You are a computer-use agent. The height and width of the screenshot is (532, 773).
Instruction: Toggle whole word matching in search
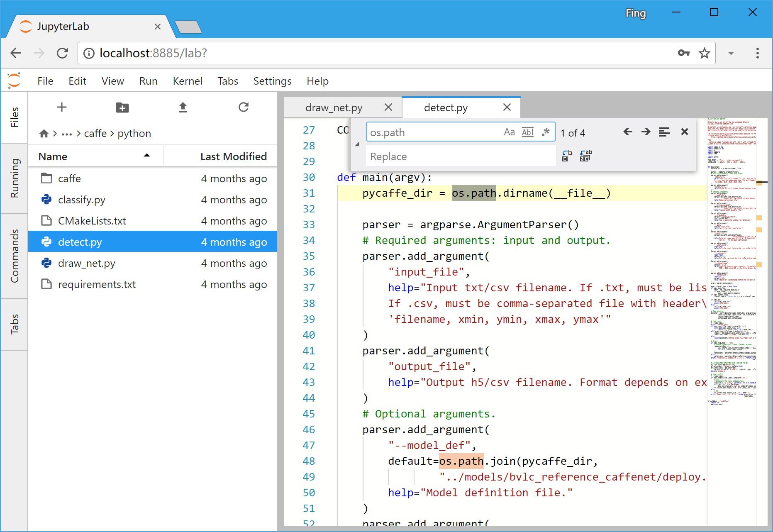click(527, 132)
